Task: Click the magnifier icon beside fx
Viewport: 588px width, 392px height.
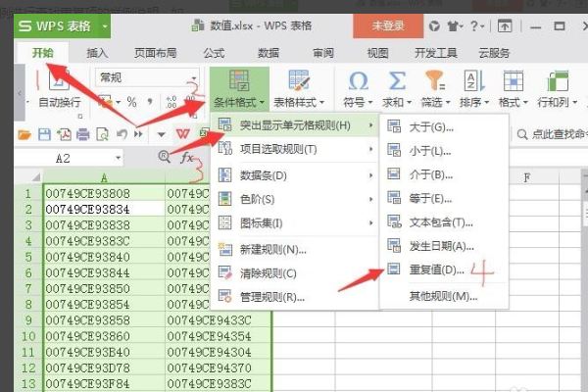Action: click(164, 157)
